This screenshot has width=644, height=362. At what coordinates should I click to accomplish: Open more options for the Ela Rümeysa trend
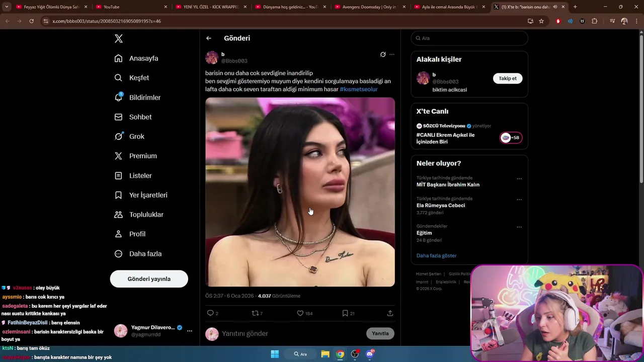coord(519,200)
